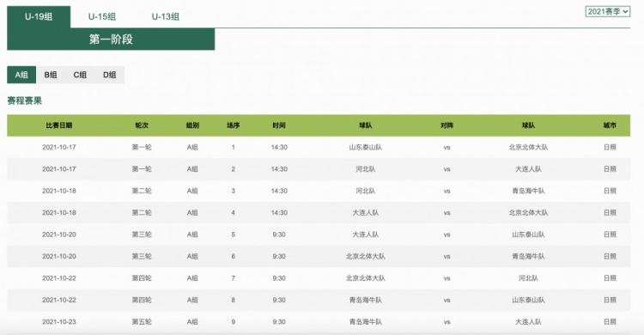The width and height of the screenshot is (644, 335).
Task: Show B组 group schedule
Action: (51, 75)
